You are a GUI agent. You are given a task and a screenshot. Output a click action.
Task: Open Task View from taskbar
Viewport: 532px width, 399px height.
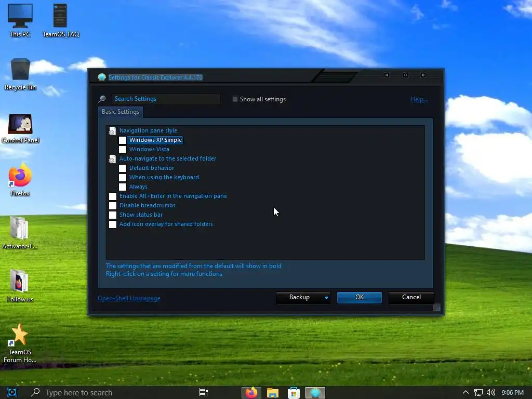(203, 392)
